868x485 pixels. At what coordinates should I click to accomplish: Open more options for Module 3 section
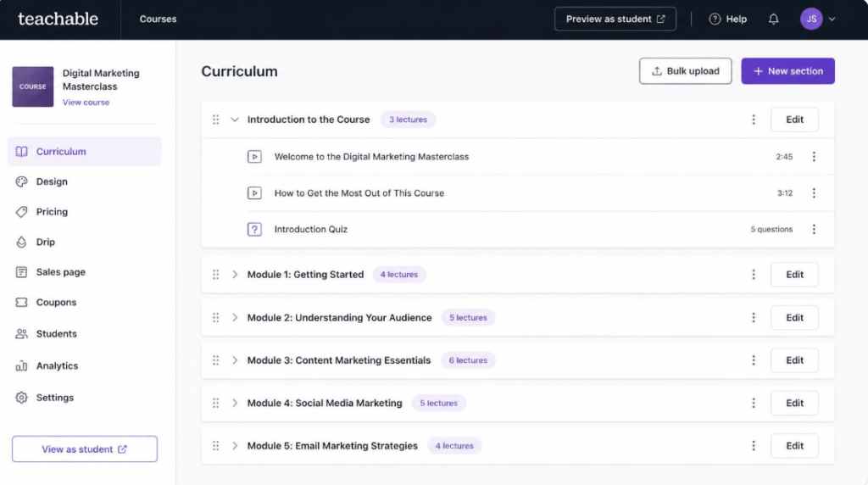(754, 360)
